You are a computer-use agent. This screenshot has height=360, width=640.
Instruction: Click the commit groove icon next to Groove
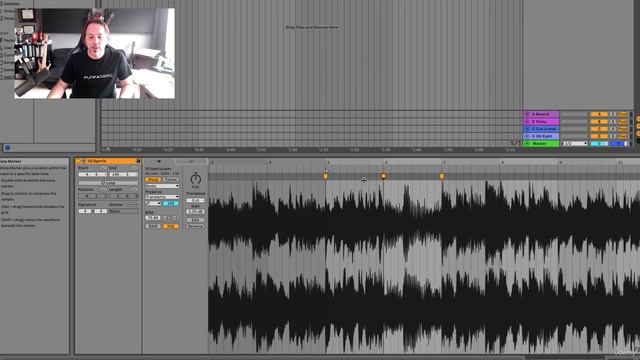pos(130,204)
